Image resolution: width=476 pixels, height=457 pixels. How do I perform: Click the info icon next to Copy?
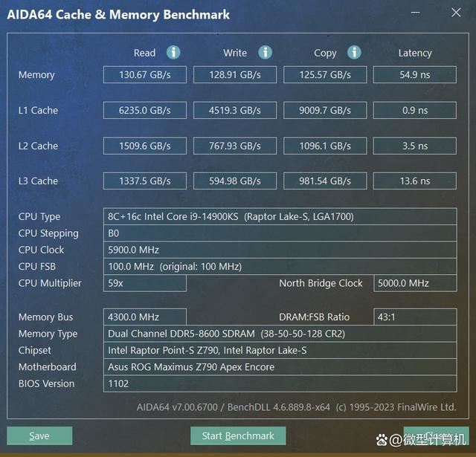(355, 52)
